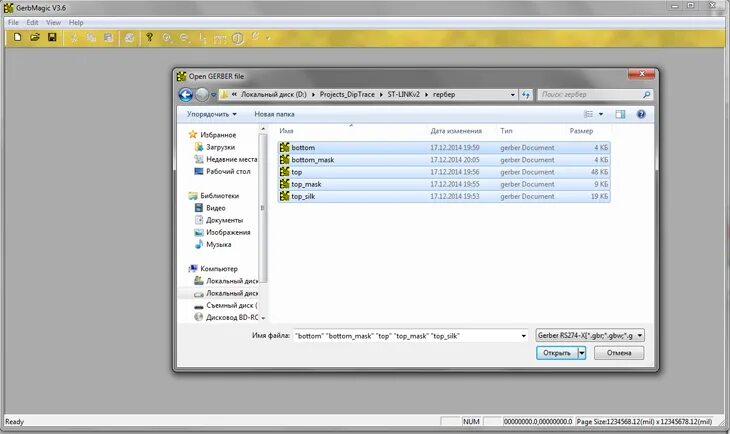Click the ST-LINKv2 breadcrumb
The image size is (730, 434).
[x=404, y=94]
